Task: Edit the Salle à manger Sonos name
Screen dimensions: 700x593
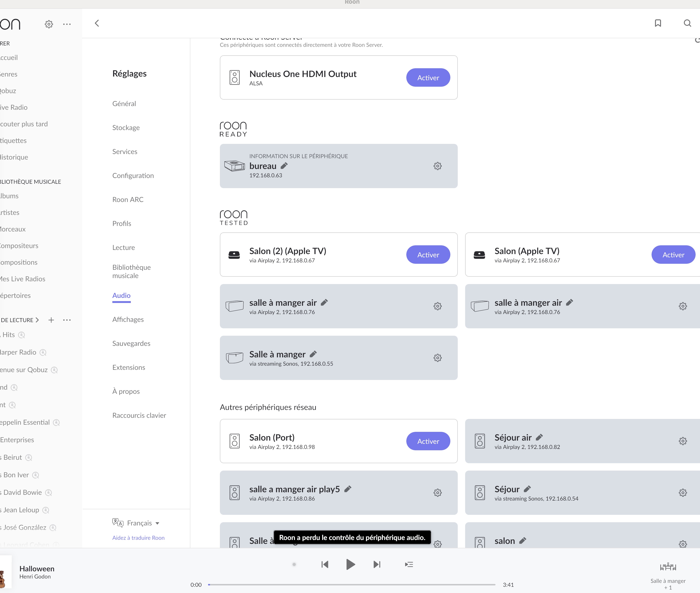Action: (x=313, y=354)
